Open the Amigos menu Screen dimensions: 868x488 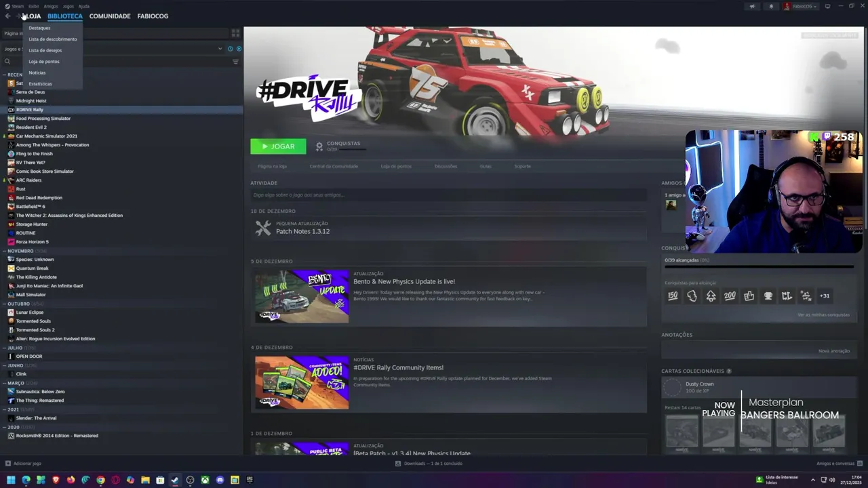[x=51, y=6]
